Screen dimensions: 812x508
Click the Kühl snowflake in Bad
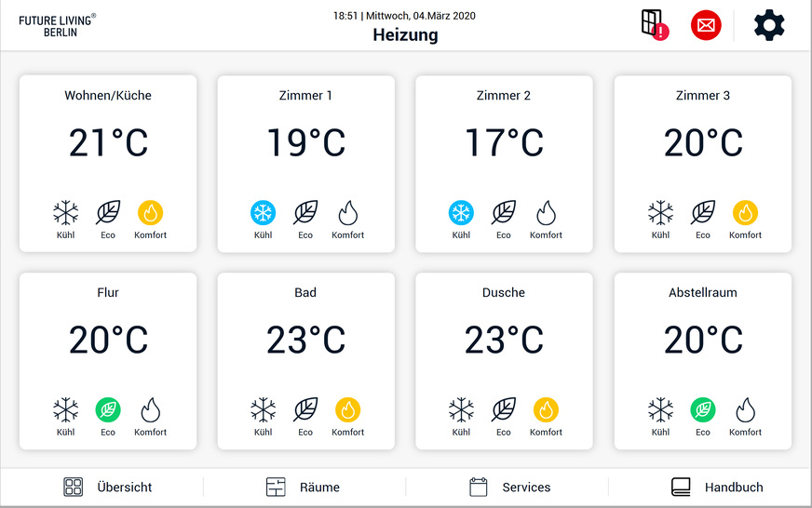point(264,410)
